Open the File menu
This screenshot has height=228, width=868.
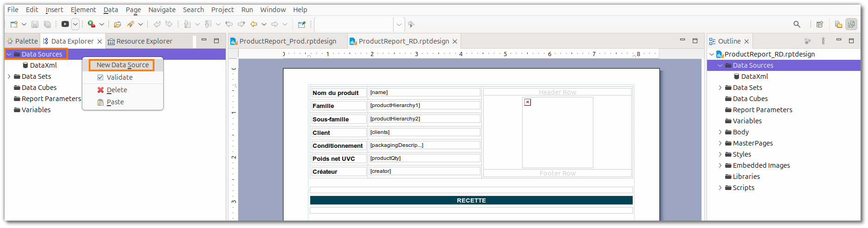pos(13,9)
